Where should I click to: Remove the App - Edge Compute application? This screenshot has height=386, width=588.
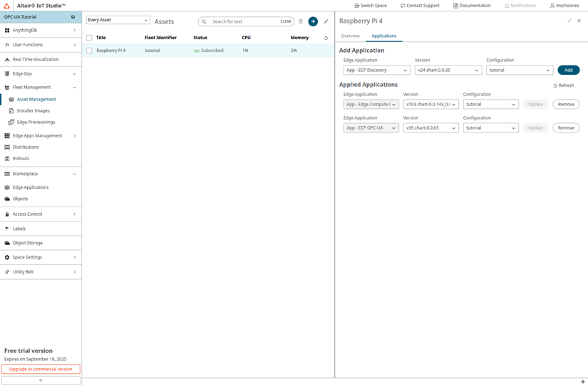point(566,105)
